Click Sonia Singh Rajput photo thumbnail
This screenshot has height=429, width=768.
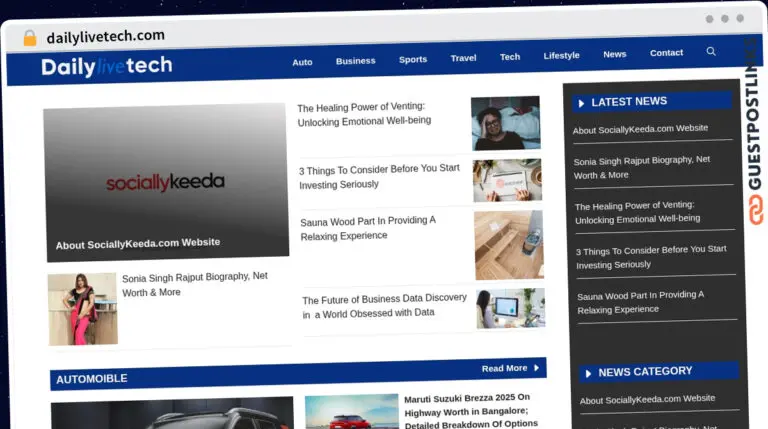[x=82, y=309]
